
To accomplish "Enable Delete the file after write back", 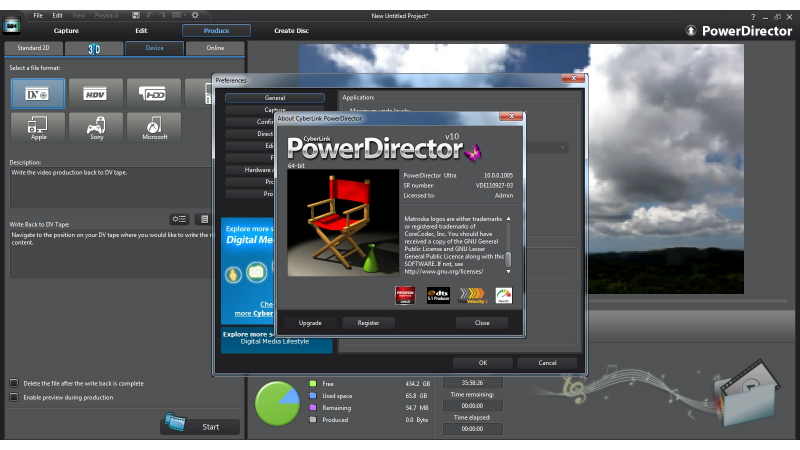I will point(14,383).
